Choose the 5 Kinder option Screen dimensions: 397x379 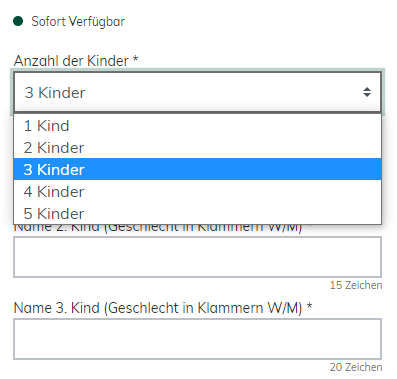pos(197,213)
